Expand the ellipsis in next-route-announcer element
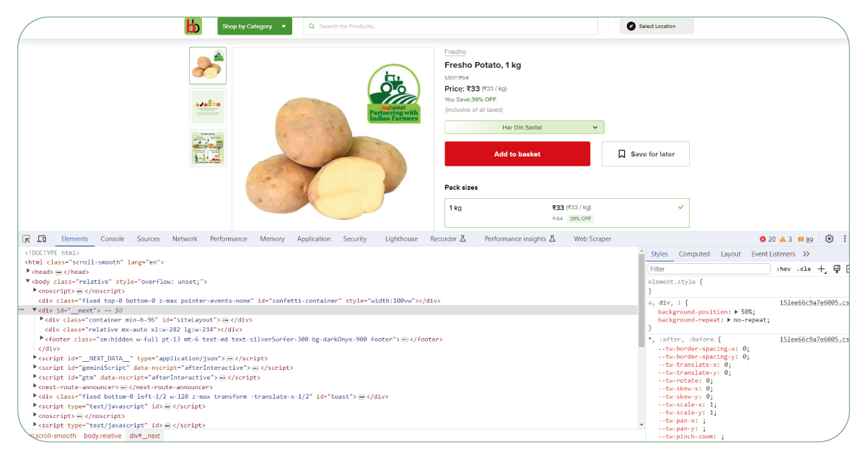The width and height of the screenshot is (868, 457). coord(123,387)
